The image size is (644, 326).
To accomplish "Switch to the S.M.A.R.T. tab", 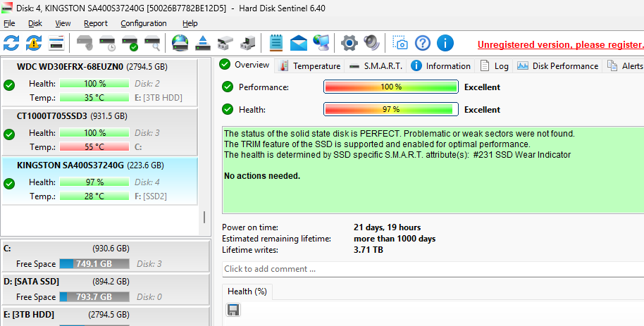I will [376, 66].
